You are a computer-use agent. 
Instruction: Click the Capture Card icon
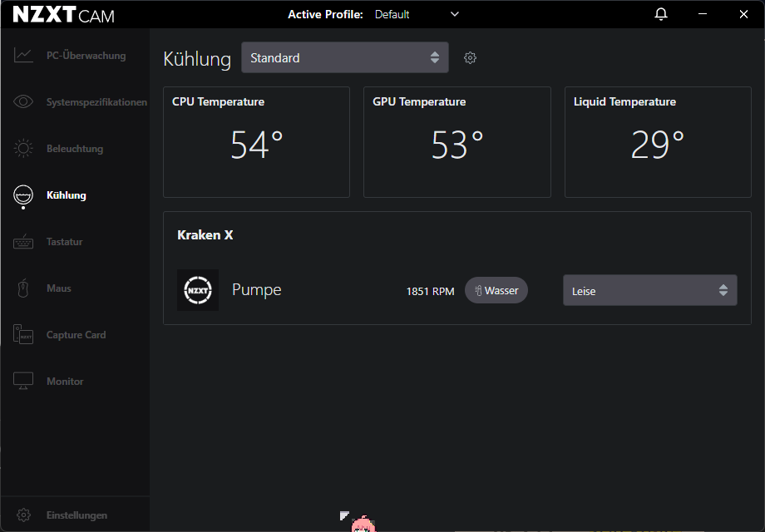pos(23,334)
